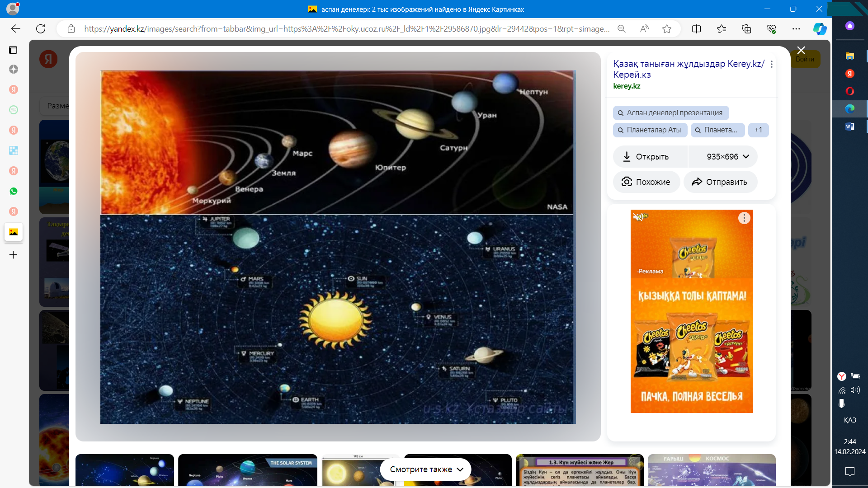Open WhatsApp tab in vertical sidebar
This screenshot has height=488, width=868.
[x=14, y=191]
